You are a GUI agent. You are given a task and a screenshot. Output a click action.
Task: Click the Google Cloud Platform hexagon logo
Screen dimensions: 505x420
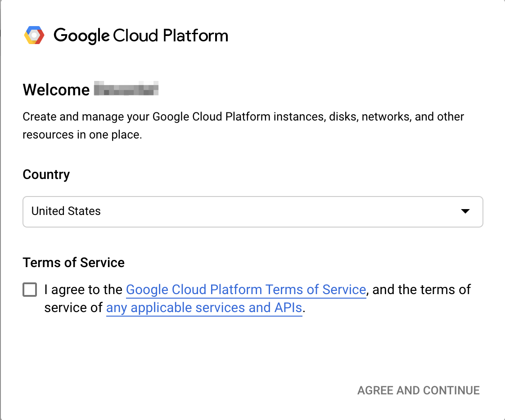pos(34,35)
